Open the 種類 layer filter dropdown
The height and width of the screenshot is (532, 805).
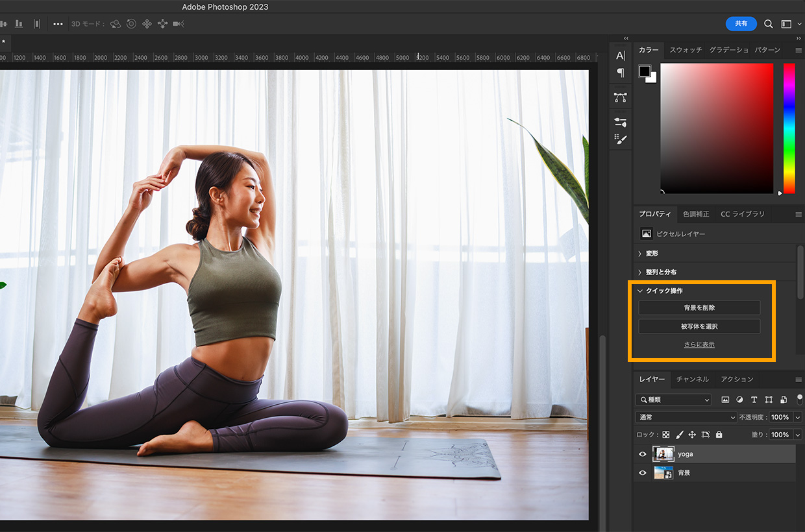pos(674,400)
